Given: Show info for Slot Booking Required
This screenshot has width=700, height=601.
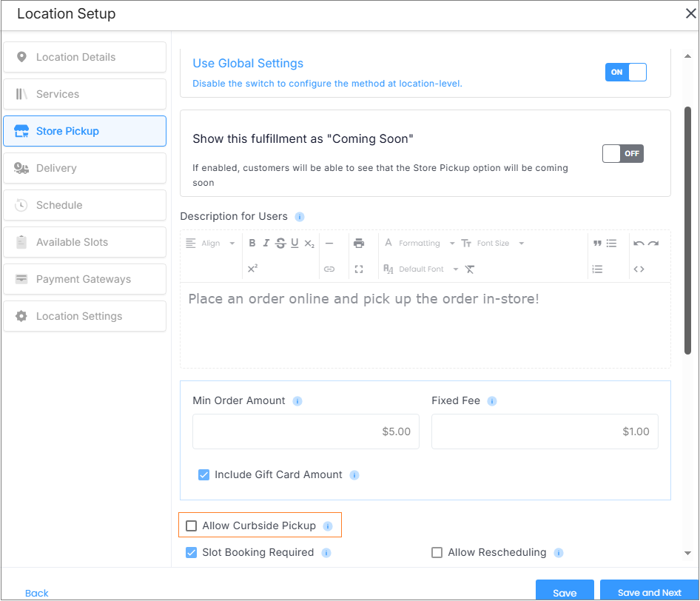Looking at the screenshot, I should (x=326, y=553).
